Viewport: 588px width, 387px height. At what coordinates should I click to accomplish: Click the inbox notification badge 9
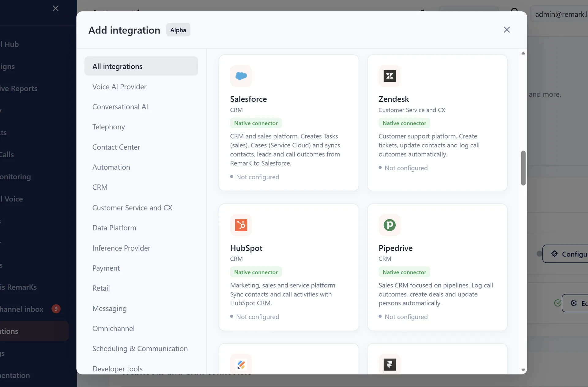tap(56, 309)
